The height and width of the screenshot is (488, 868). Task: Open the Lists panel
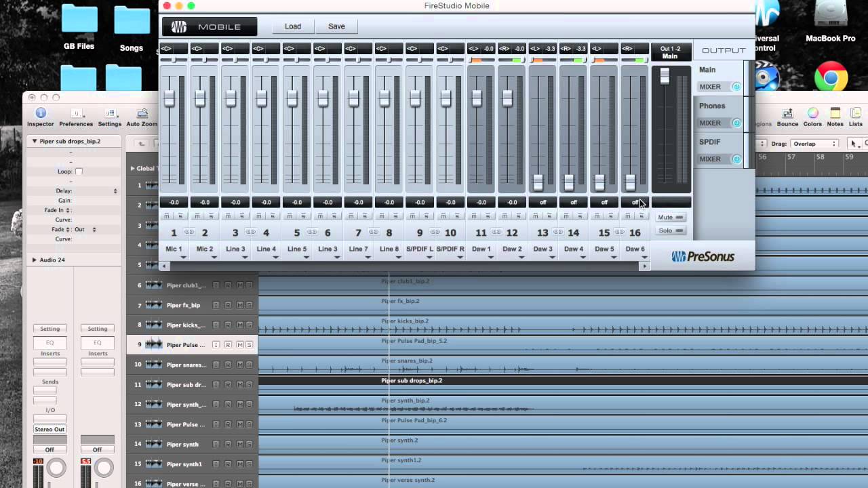(x=856, y=117)
